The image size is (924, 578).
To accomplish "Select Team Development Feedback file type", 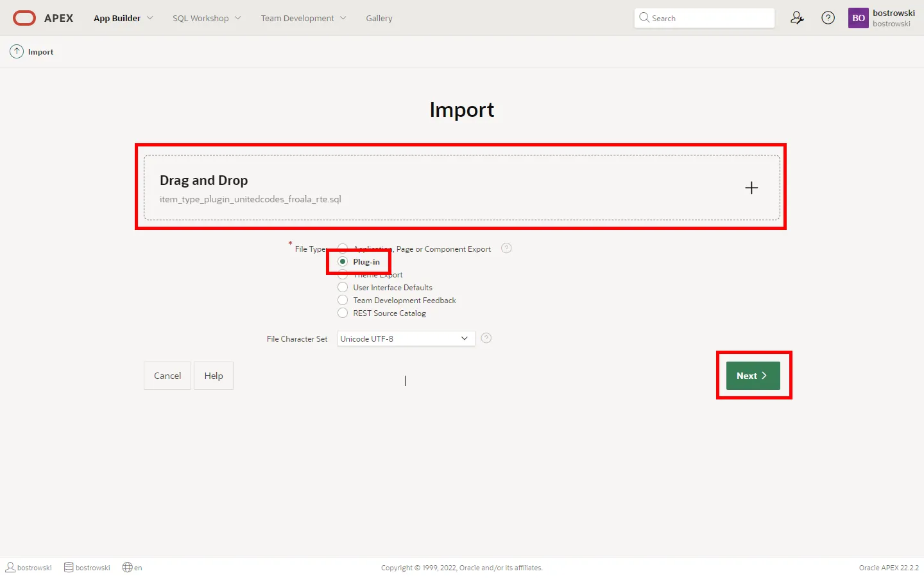I will click(x=343, y=301).
